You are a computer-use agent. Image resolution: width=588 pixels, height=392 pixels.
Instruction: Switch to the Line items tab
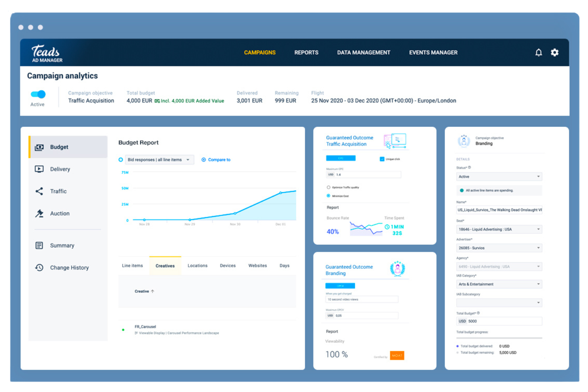pyautogui.click(x=132, y=266)
